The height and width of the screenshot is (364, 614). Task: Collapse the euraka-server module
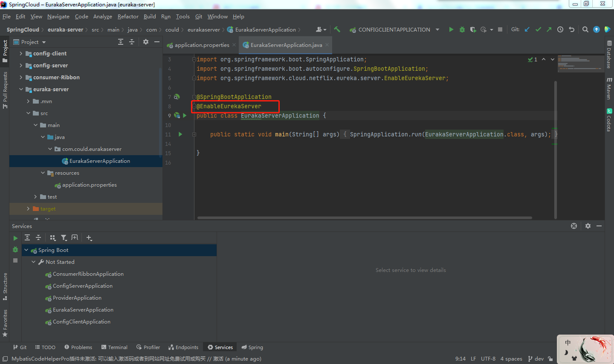click(21, 90)
